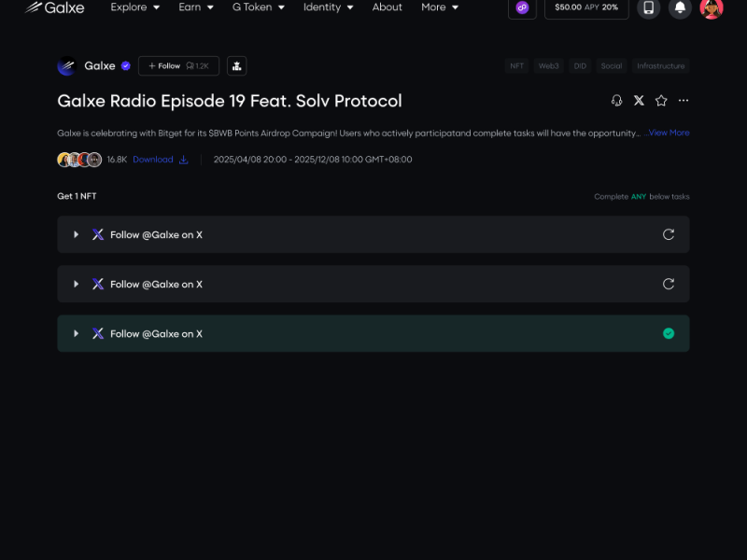Image resolution: width=747 pixels, height=560 pixels.
Task: Click the green completed checkmark icon
Action: (x=669, y=333)
